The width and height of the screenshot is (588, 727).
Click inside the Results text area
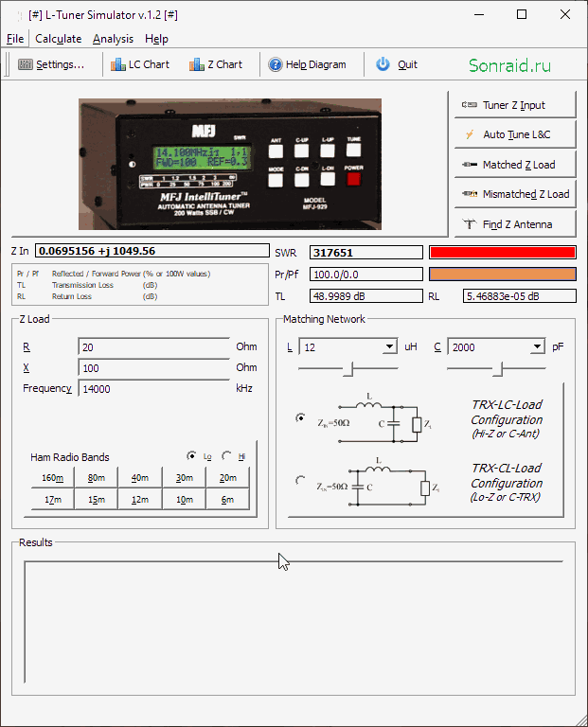point(294,621)
